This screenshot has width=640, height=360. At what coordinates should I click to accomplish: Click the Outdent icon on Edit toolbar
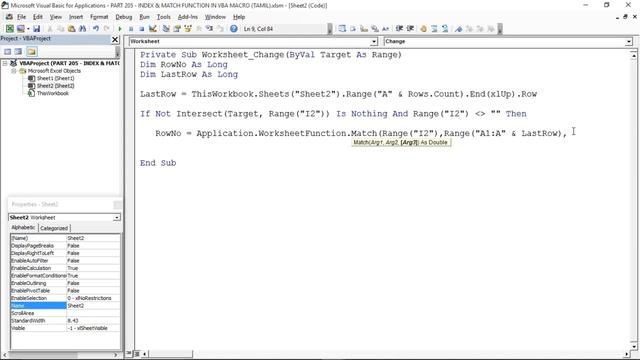click(x=410, y=29)
